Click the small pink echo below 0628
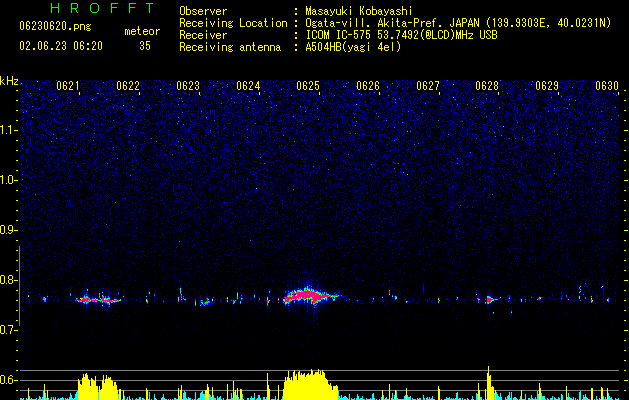629x400 pixels. (x=489, y=299)
